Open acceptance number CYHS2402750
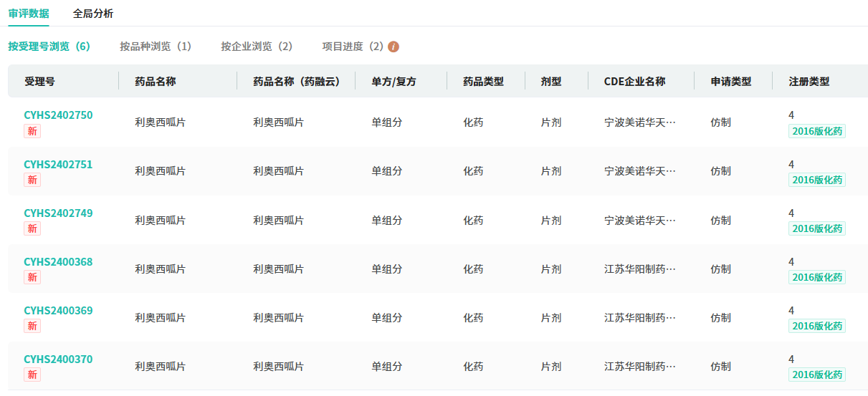 [x=58, y=115]
